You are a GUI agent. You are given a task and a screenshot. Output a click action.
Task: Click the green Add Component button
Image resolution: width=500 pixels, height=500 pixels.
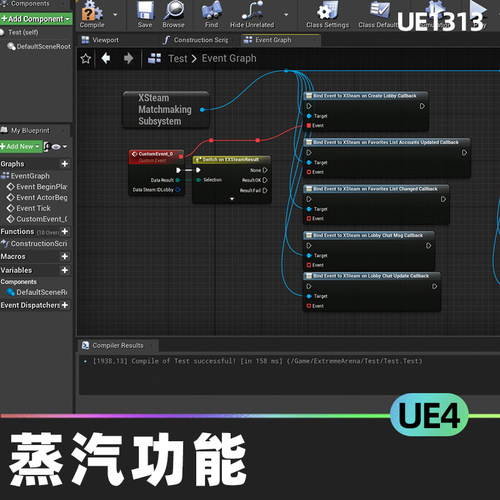(x=36, y=19)
